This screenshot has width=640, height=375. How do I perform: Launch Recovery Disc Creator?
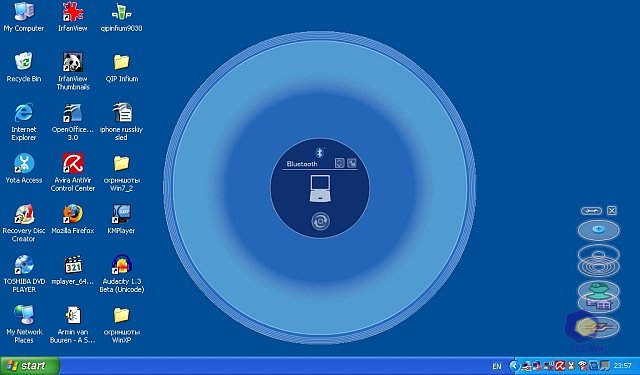point(24,223)
